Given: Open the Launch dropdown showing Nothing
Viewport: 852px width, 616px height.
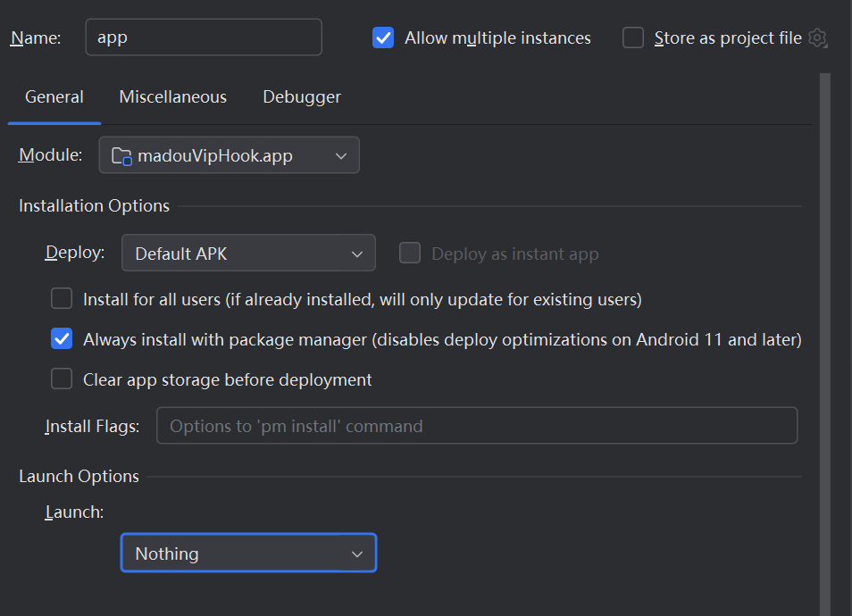Looking at the screenshot, I should click(248, 554).
